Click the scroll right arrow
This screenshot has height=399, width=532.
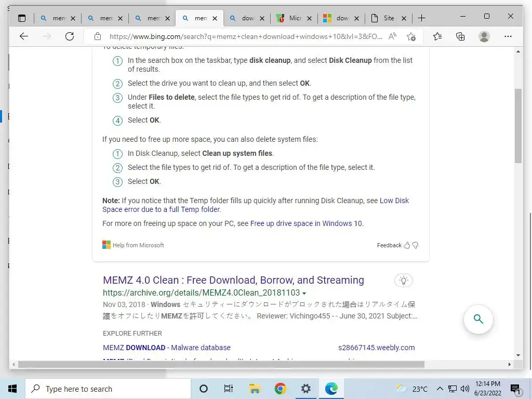click(x=510, y=364)
